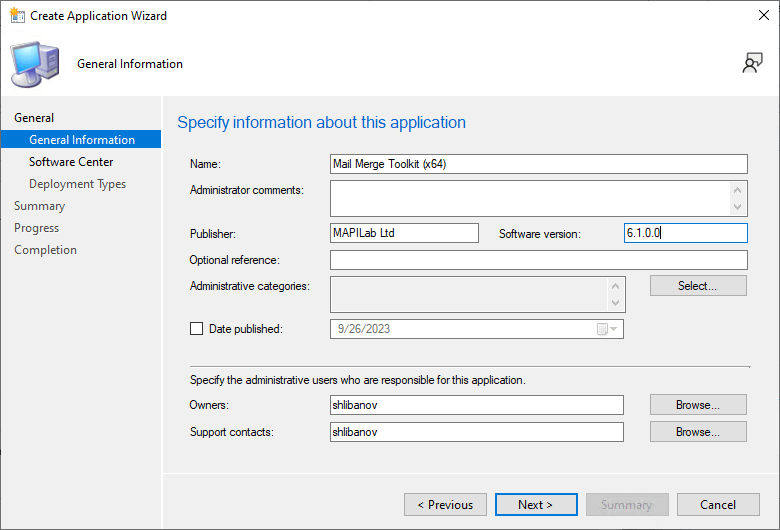Click the Owners field showing shlibanov
The image size is (780, 530).
(477, 405)
